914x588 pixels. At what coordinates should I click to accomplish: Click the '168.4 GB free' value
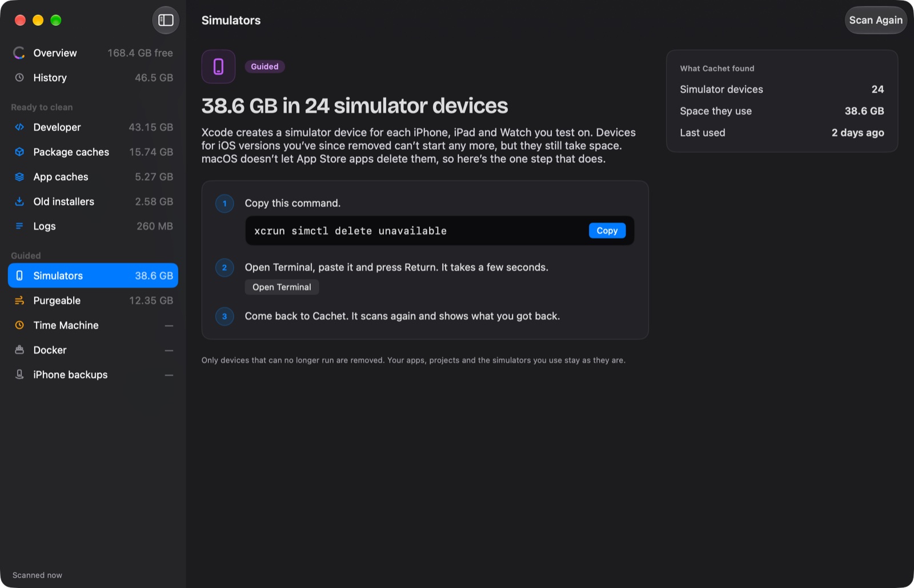140,53
